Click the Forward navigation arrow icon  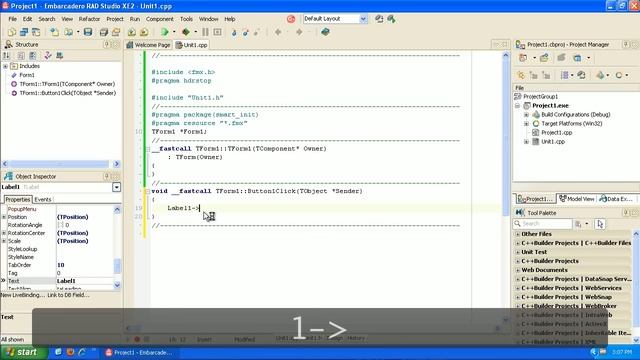[299, 32]
